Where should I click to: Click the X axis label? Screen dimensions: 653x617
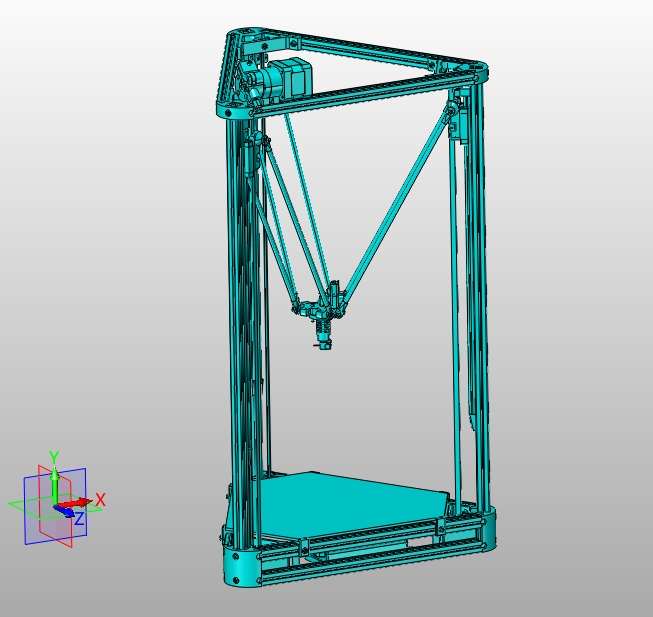tap(100, 499)
